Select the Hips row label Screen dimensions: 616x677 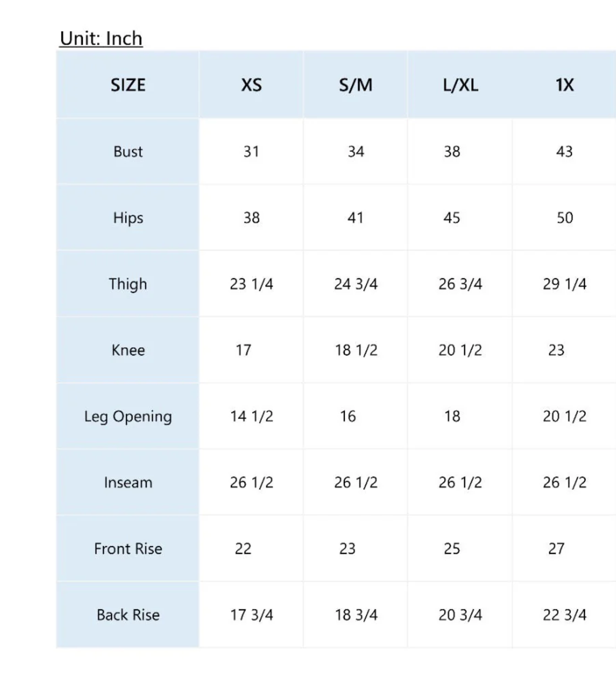[128, 218]
